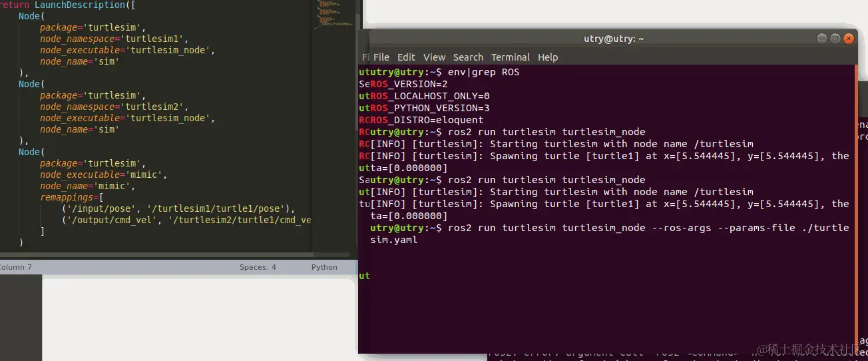
Task: Open the View menu in the terminal
Action: pos(434,57)
